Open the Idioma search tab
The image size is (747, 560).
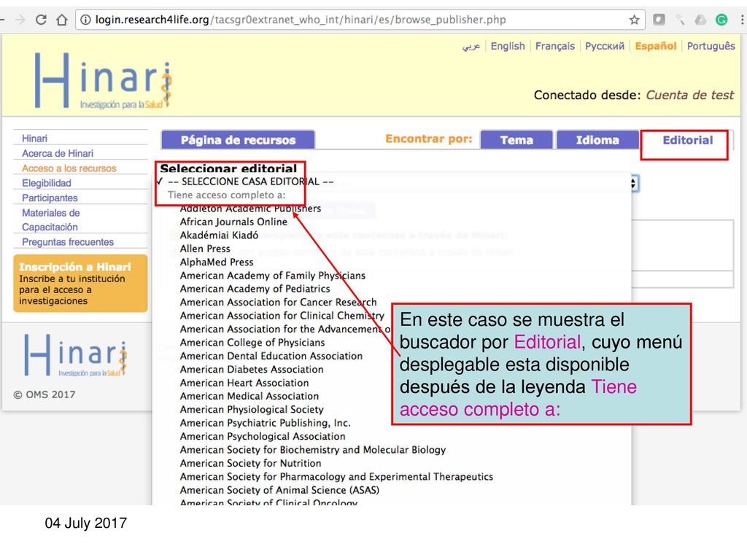pyautogui.click(x=597, y=140)
